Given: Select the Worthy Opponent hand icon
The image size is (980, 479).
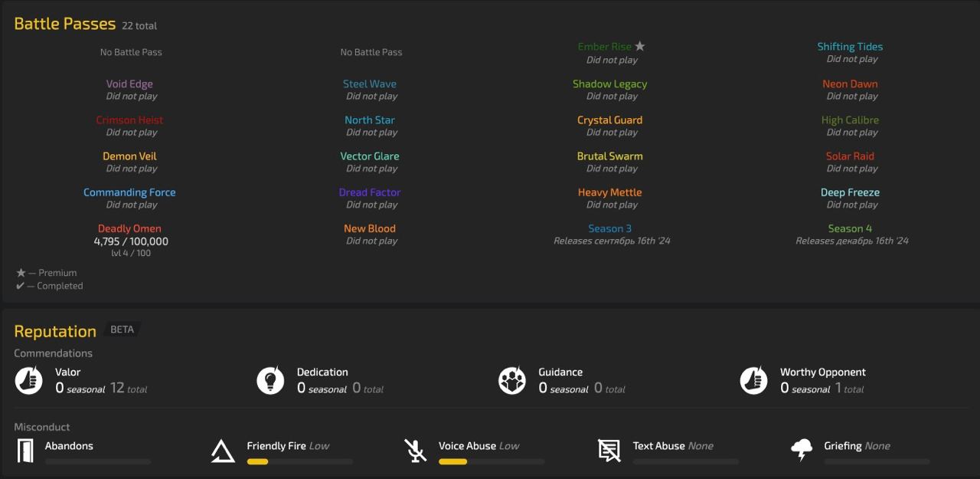Looking at the screenshot, I should pos(754,379).
